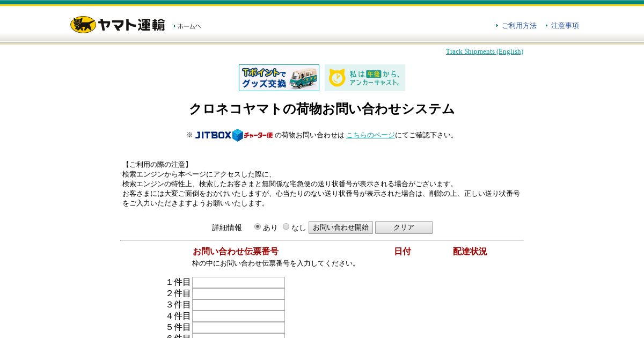This screenshot has height=338, width=644.
Task: Click the Tポイントでグッズ交換 banner
Action: coord(279,78)
